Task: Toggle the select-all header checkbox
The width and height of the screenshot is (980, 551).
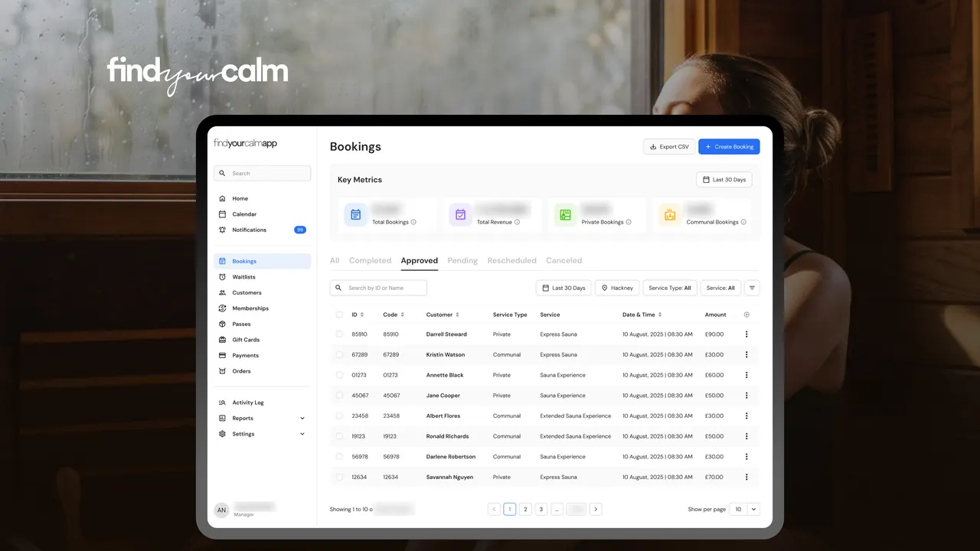Action: point(339,315)
